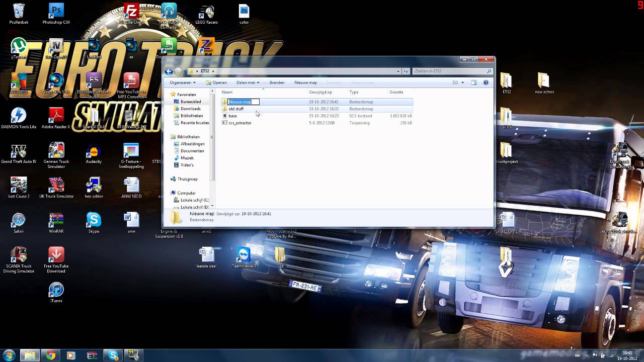This screenshot has height=362, width=644.
Task: Open the Windows Start button
Action: pyautogui.click(x=9, y=355)
